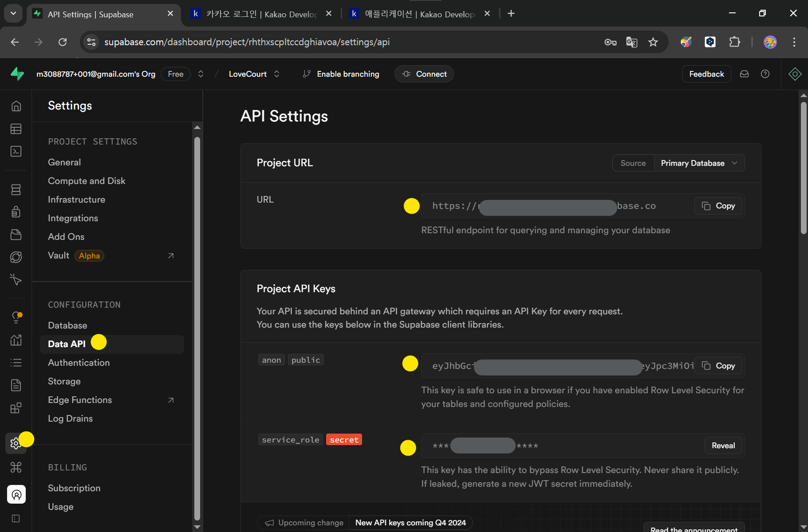Image resolution: width=808 pixels, height=532 pixels.
Task: Open the Project Settings gear icon
Action: pos(16,443)
